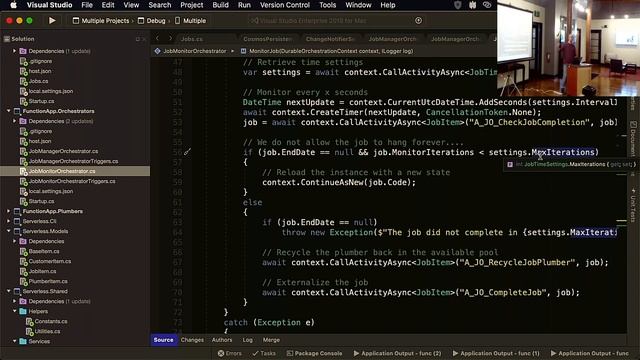The image size is (640, 360).
Task: Open the Build menu
Action: click(220, 5)
